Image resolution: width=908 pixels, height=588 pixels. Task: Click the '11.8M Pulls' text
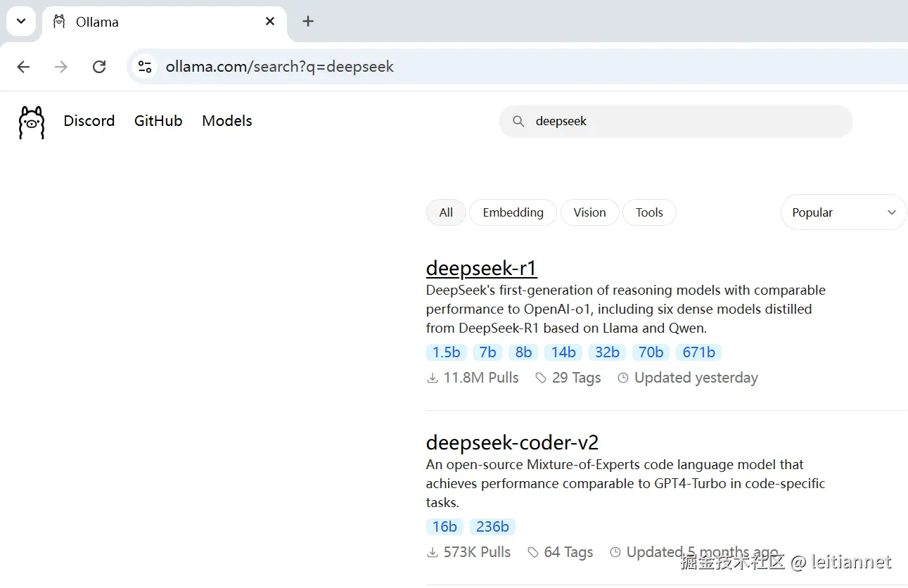[x=481, y=378]
